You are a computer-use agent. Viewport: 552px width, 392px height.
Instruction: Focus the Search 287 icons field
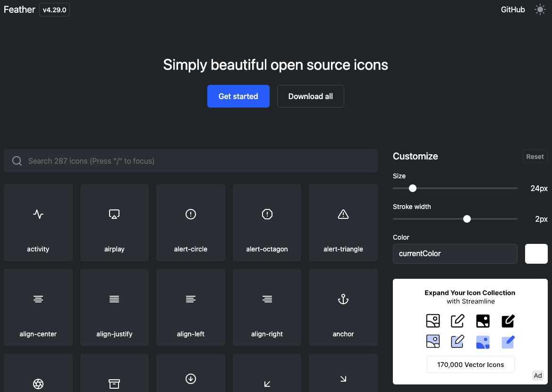[191, 161]
